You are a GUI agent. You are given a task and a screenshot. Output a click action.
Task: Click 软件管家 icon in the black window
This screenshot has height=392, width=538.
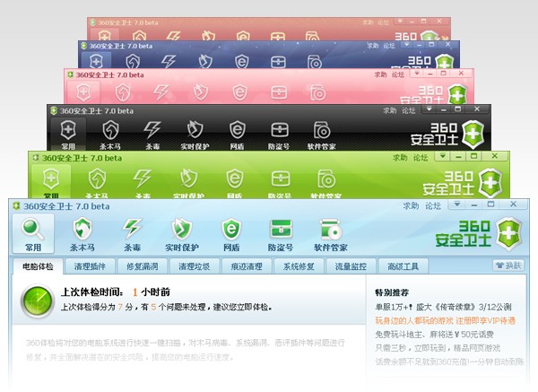(x=322, y=130)
